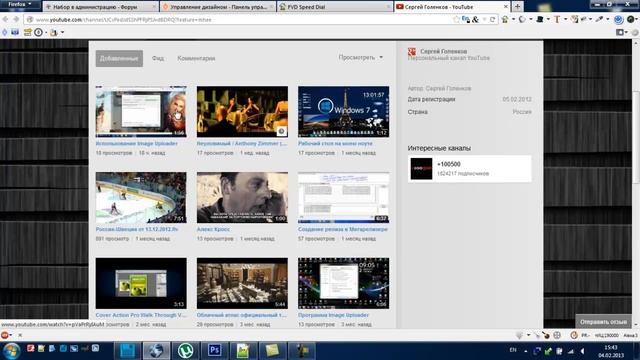Viewport: 640px width, 360px height.
Task: Show hidden tray icons with the arrow
Action: click(x=526, y=351)
